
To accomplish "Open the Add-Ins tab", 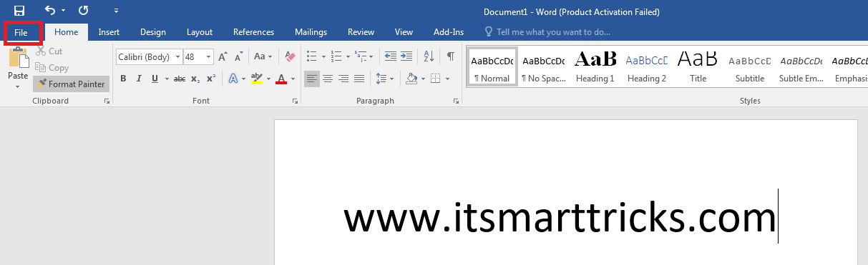I will pyautogui.click(x=449, y=32).
